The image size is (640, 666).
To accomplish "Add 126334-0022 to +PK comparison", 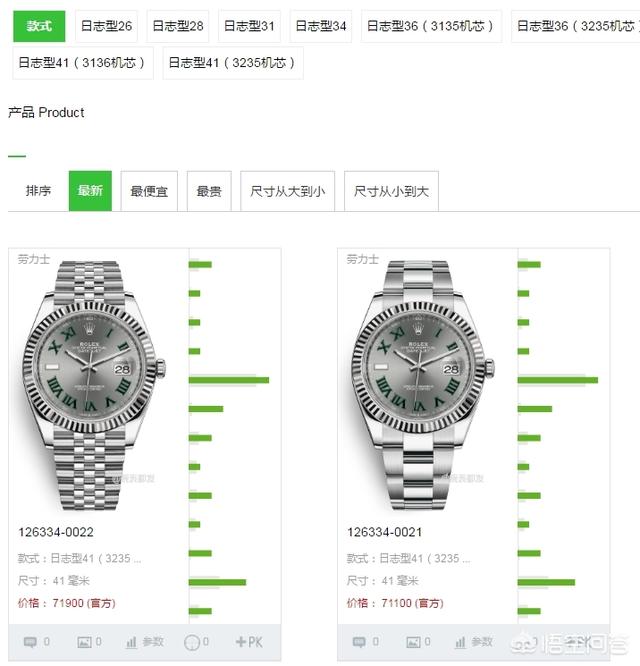I will click(x=249, y=641).
